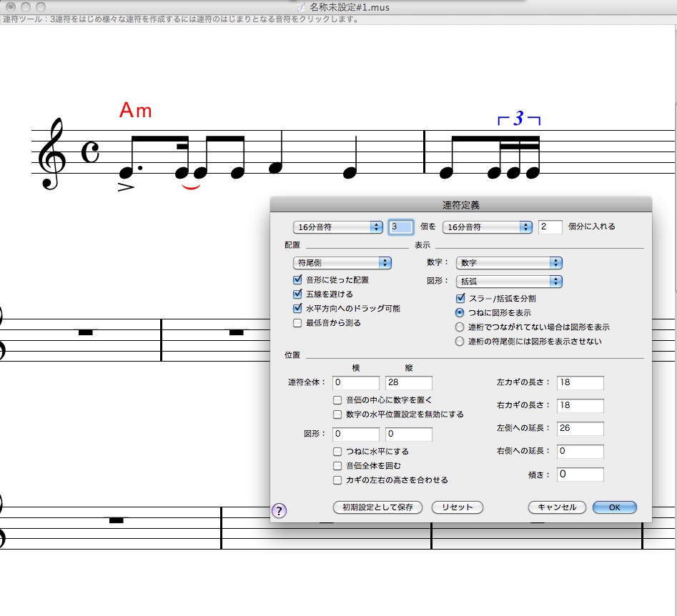Click the キャンセル button

click(557, 507)
